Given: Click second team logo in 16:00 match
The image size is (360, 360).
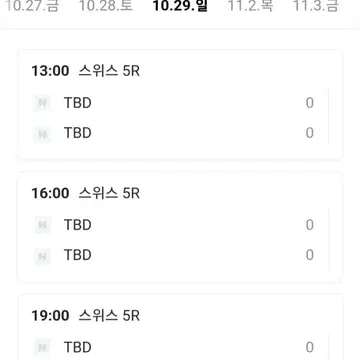Looking at the screenshot, I should [42, 255].
